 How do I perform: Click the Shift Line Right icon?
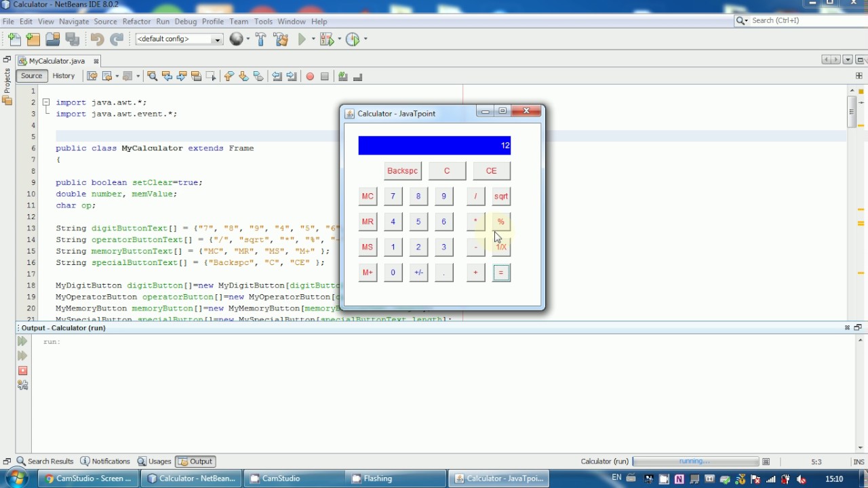(x=292, y=76)
